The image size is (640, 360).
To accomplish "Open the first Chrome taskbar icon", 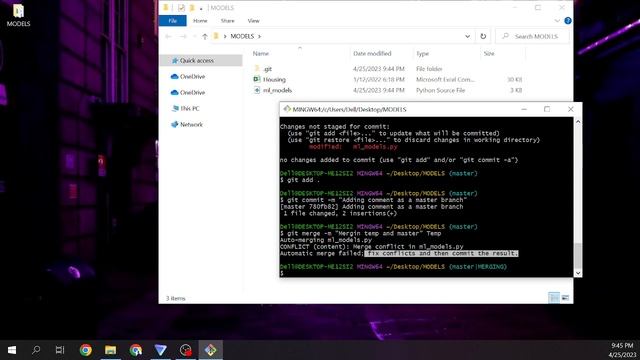I will (85, 350).
